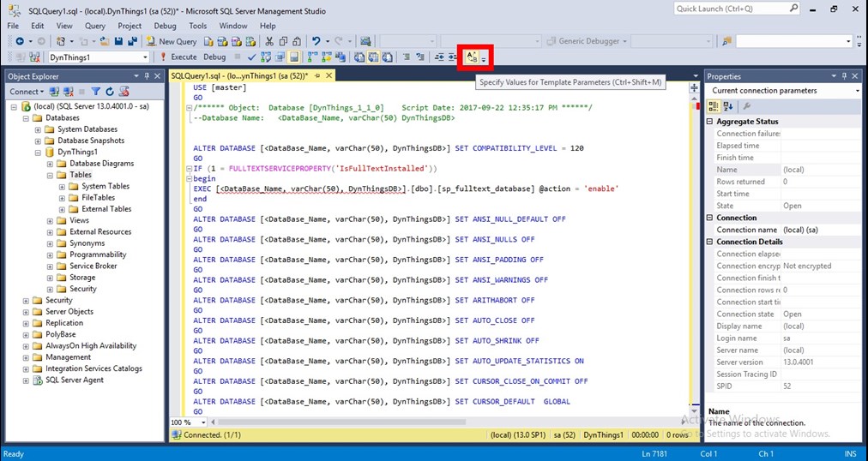Click Connect Object Explorer server icon
The width and height of the screenshot is (868, 461).
54,92
